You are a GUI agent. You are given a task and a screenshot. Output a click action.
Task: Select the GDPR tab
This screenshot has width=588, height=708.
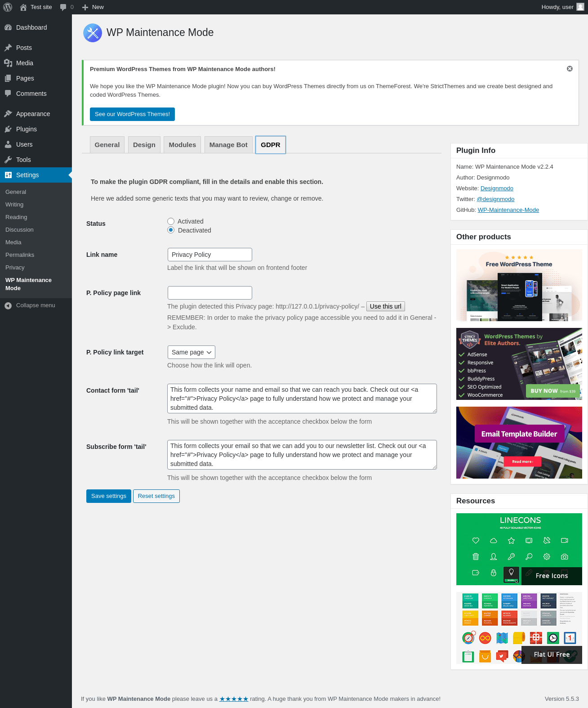(x=271, y=145)
